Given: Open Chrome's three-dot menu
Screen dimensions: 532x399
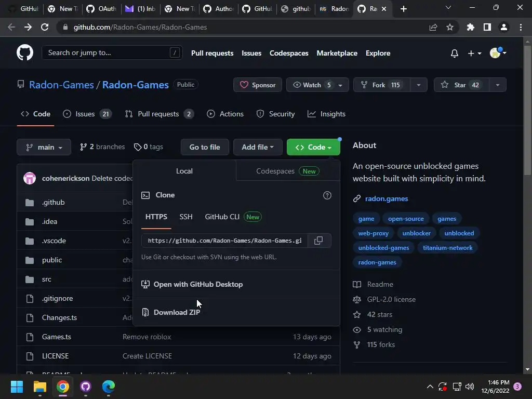Looking at the screenshot, I should [521, 27].
